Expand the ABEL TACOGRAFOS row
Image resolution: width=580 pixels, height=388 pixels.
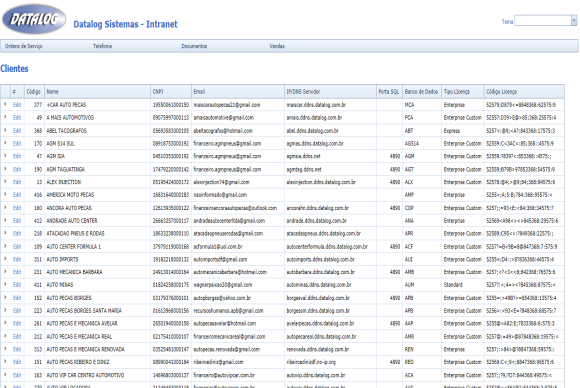coord(5,130)
